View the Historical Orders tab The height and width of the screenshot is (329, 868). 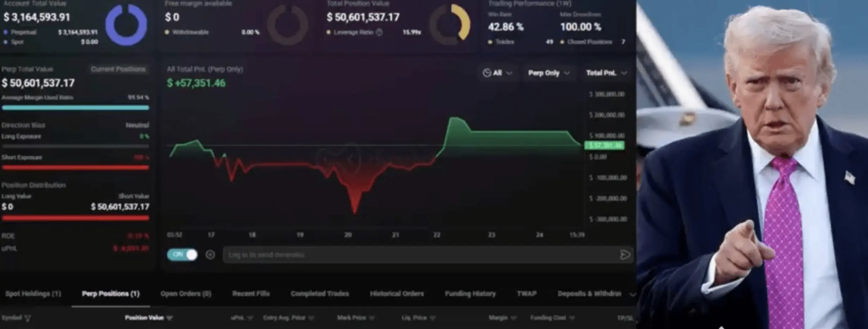397,294
